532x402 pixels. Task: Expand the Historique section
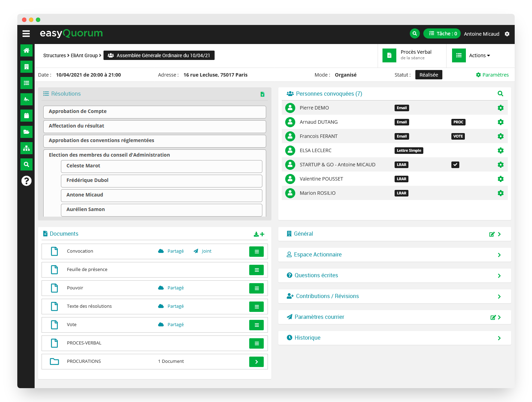point(499,338)
